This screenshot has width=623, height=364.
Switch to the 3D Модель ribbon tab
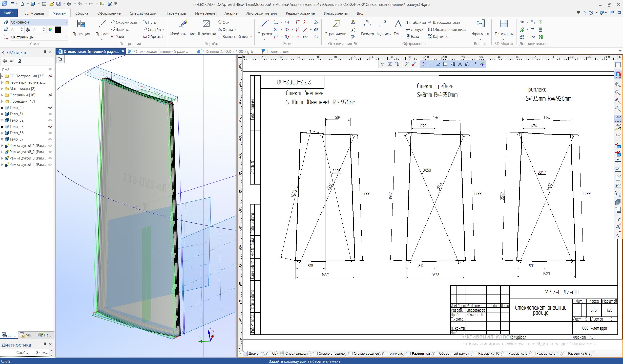pyautogui.click(x=34, y=13)
